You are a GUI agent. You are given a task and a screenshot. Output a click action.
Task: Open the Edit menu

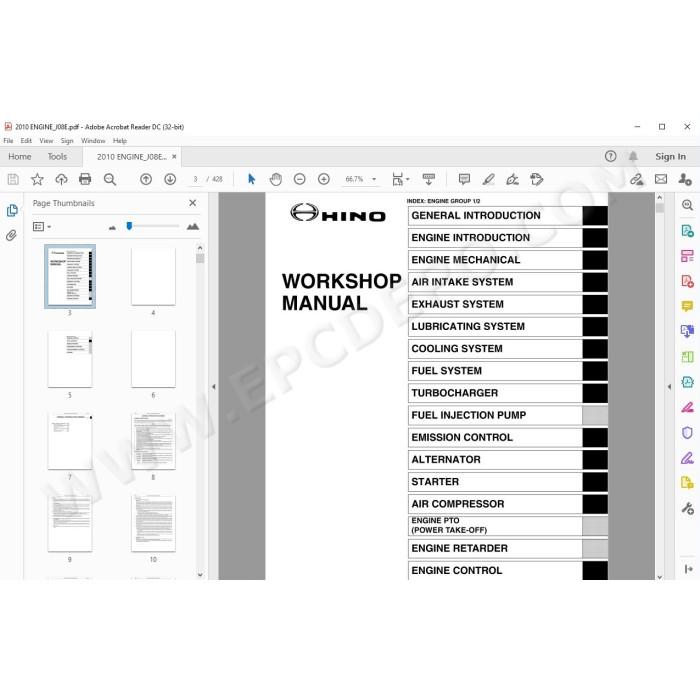pos(26,141)
